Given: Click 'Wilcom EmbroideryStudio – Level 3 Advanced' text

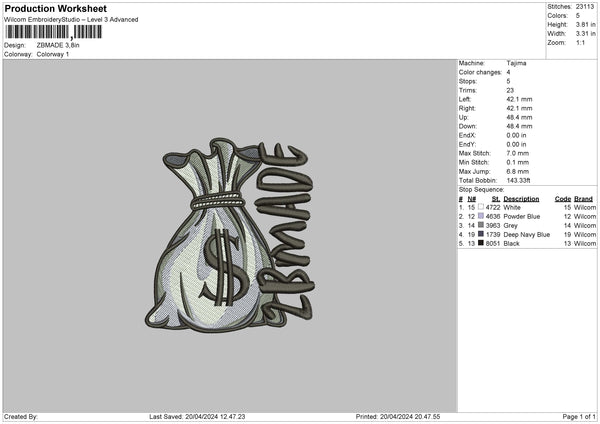Looking at the screenshot, I should point(71,20).
